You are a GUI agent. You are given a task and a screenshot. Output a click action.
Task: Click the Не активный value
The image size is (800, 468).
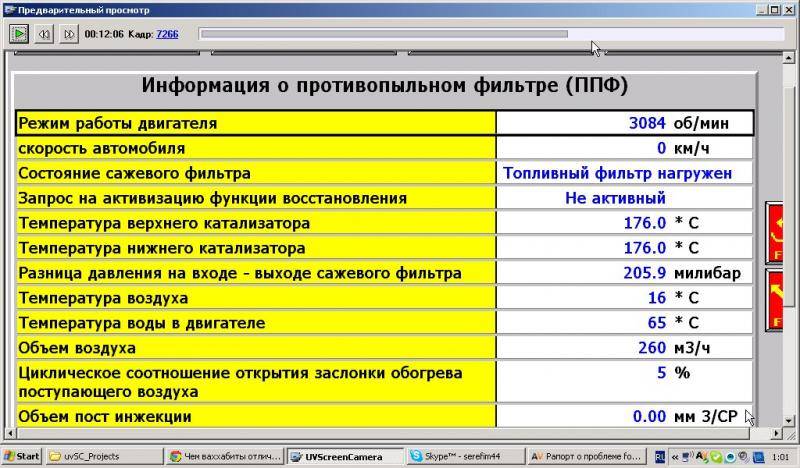point(615,198)
